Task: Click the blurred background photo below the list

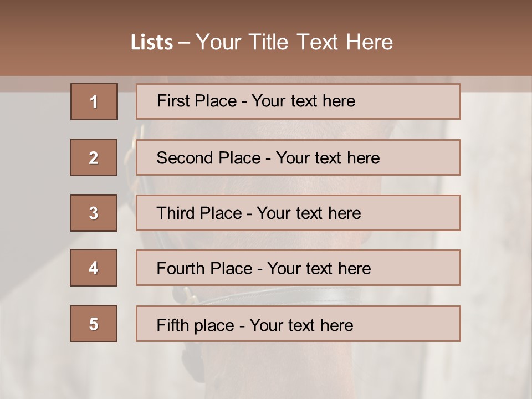Action: pos(332,371)
